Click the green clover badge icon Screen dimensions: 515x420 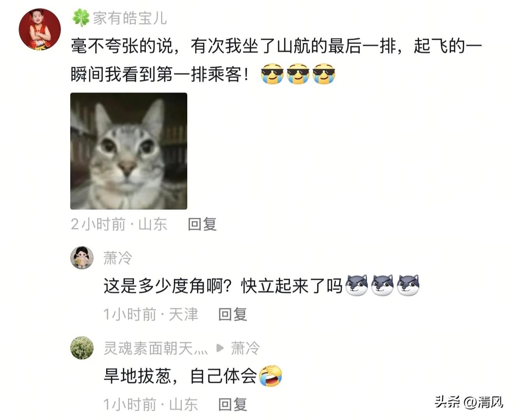coord(81,18)
